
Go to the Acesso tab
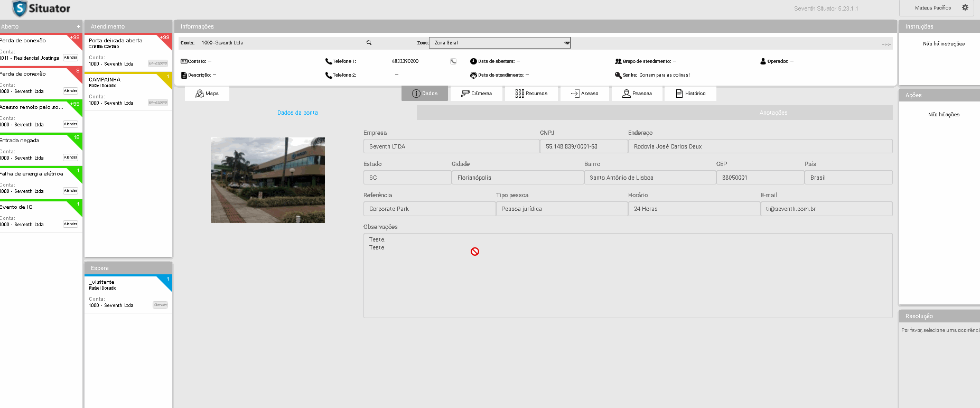click(585, 94)
